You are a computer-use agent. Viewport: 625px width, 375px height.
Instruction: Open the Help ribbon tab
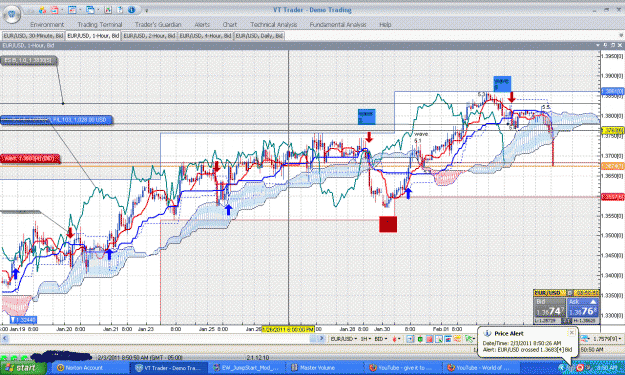click(385, 25)
